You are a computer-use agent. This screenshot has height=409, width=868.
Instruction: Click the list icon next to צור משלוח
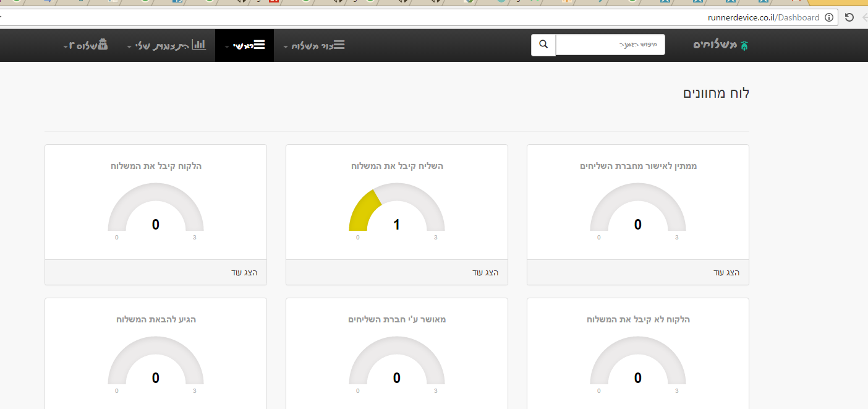(339, 45)
